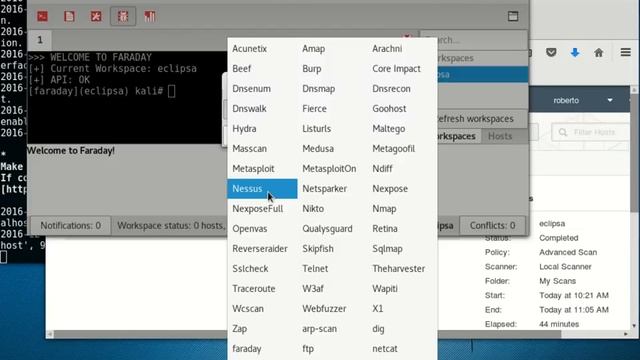Click 'Local Scanner' value text
640x360 pixels.
click(565, 267)
